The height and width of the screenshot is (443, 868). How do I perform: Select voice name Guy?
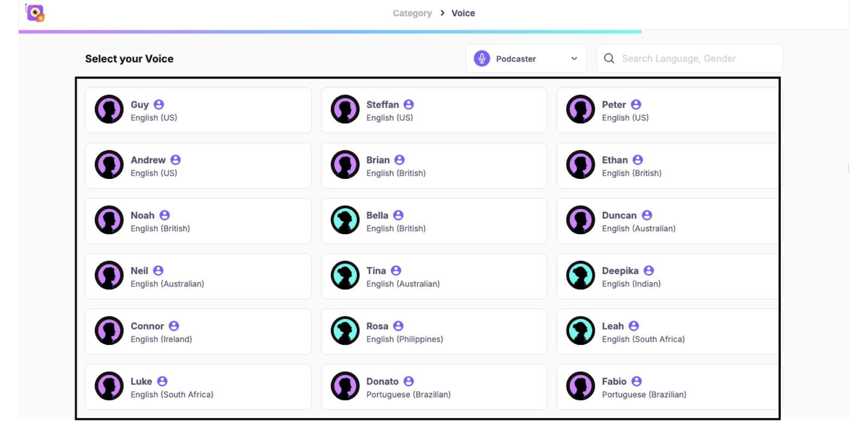tap(139, 105)
